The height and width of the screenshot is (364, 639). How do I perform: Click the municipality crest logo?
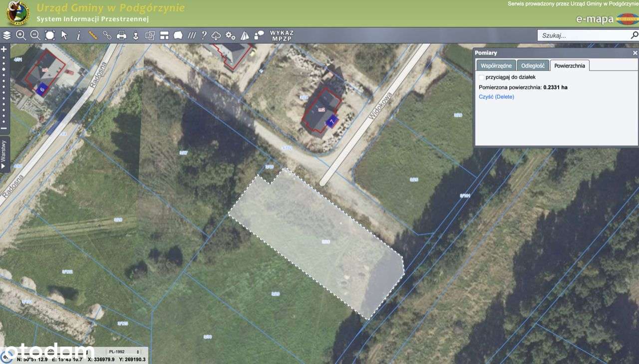17,13
